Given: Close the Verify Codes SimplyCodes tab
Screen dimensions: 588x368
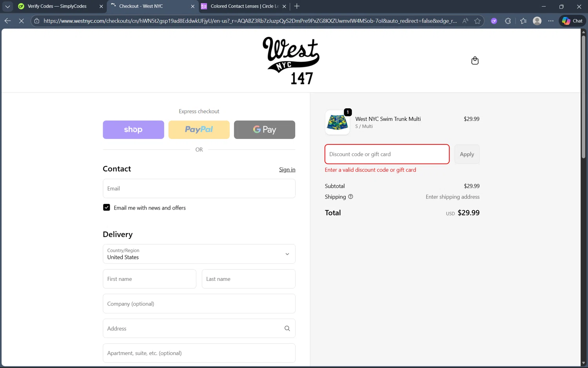Looking at the screenshot, I should click(101, 6).
